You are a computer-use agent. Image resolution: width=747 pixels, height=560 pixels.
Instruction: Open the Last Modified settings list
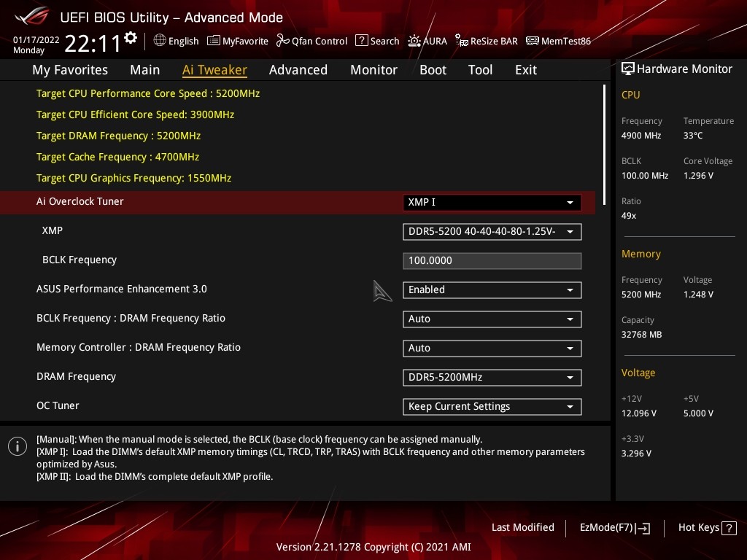click(x=522, y=528)
